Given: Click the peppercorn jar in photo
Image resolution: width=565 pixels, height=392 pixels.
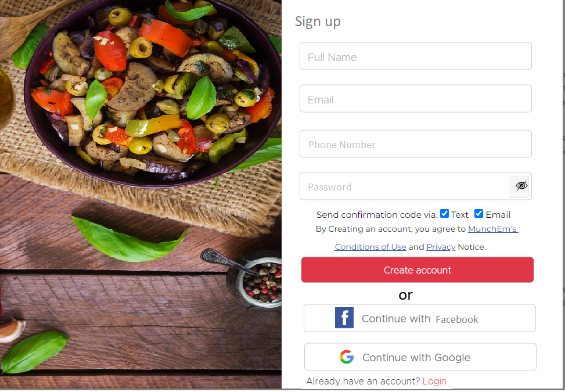Looking at the screenshot, I should pos(258,282).
